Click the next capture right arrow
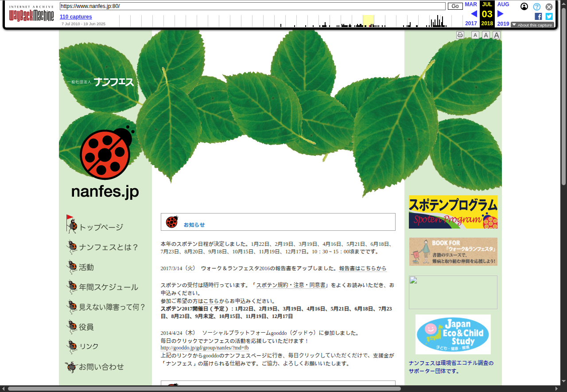This screenshot has width=567, height=392. tap(501, 14)
